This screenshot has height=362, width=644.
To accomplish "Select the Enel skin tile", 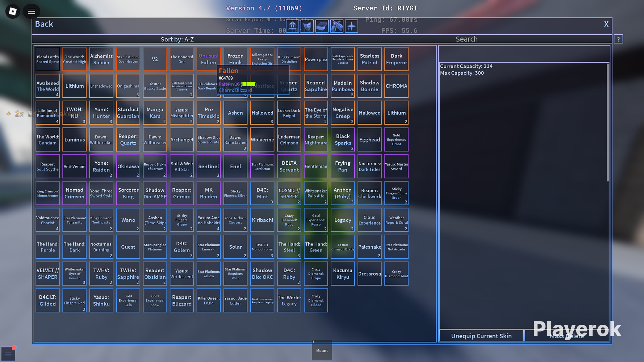I will point(235,166).
